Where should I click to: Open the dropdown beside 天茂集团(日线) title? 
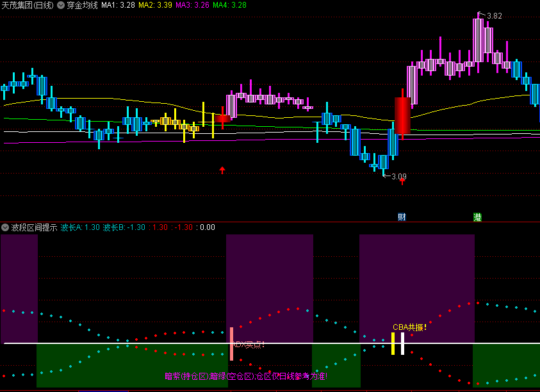61,5
